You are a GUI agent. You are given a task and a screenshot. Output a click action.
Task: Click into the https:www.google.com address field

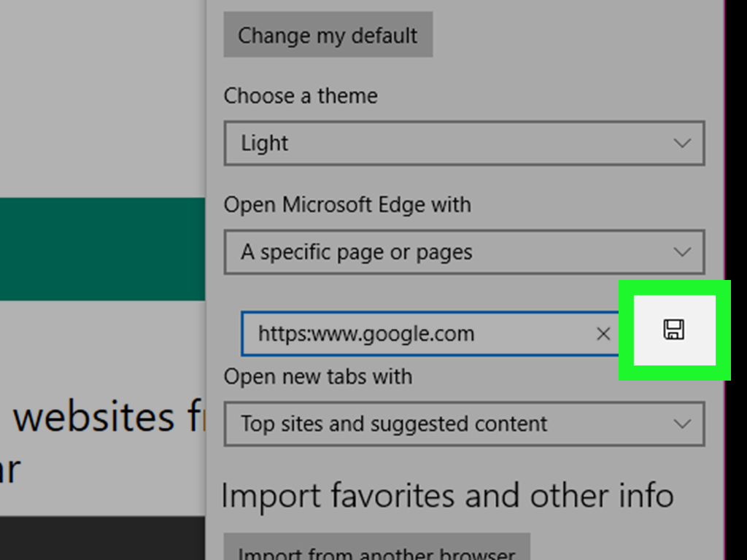(x=419, y=334)
